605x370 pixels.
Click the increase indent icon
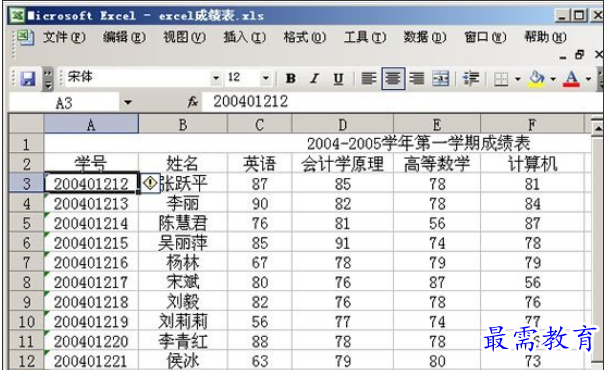[x=471, y=79]
